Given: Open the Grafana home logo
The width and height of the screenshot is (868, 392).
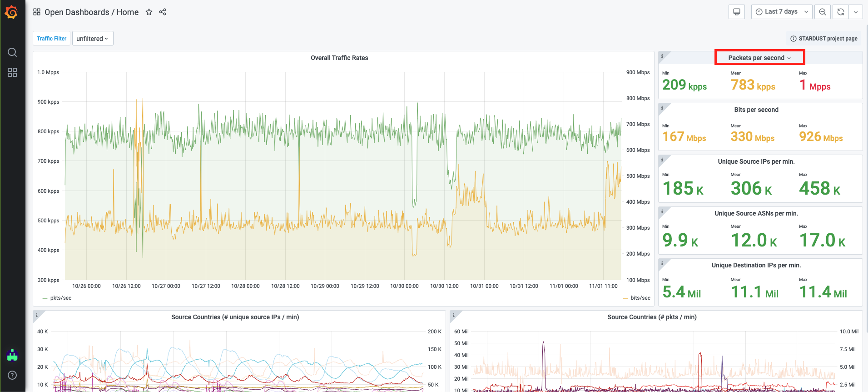Looking at the screenshot, I should pos(11,12).
